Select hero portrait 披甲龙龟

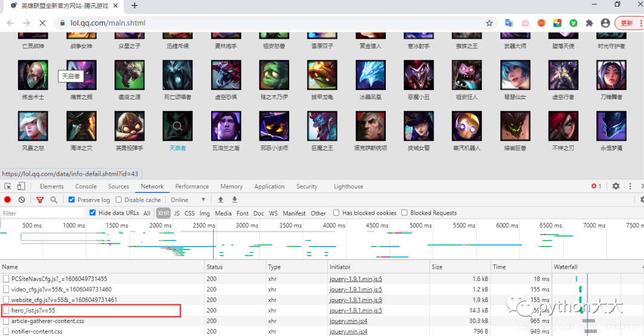pyautogui.click(x=323, y=74)
